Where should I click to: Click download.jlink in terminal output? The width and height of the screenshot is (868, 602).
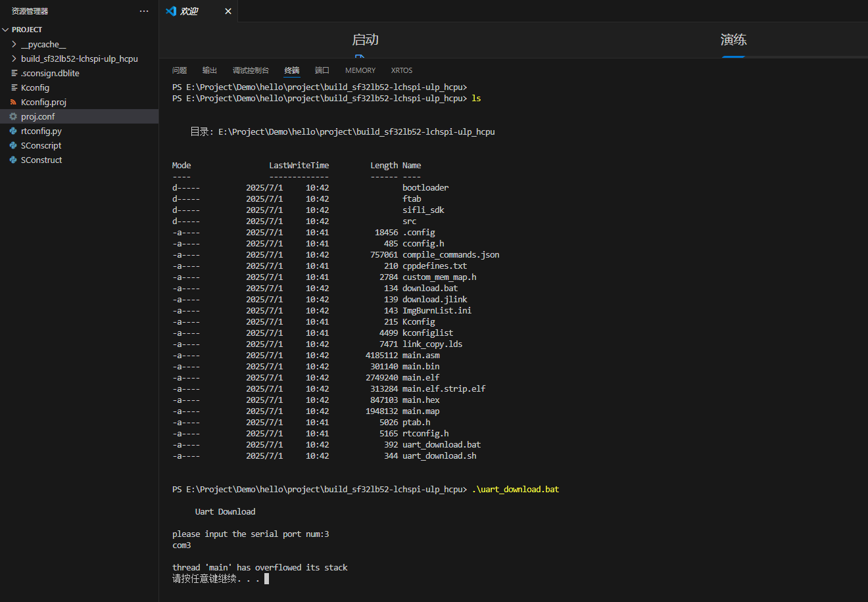tap(435, 300)
